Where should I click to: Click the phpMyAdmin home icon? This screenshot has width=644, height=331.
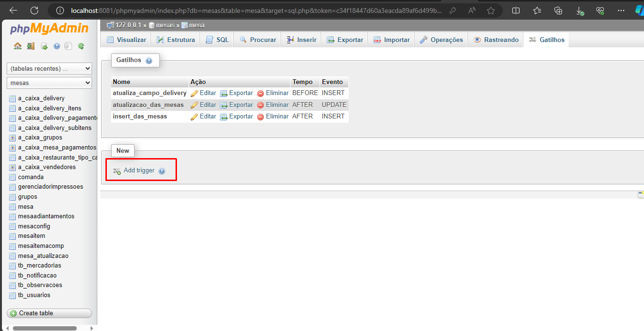(18, 46)
